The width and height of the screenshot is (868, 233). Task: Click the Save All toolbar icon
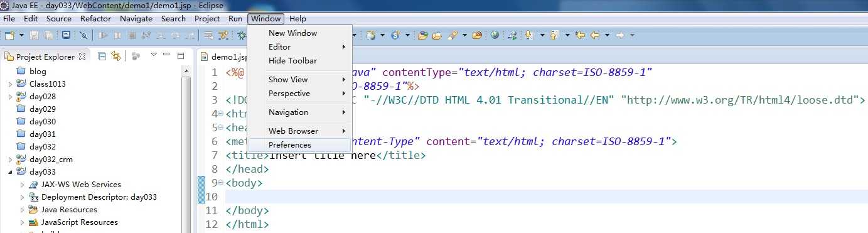(x=48, y=35)
